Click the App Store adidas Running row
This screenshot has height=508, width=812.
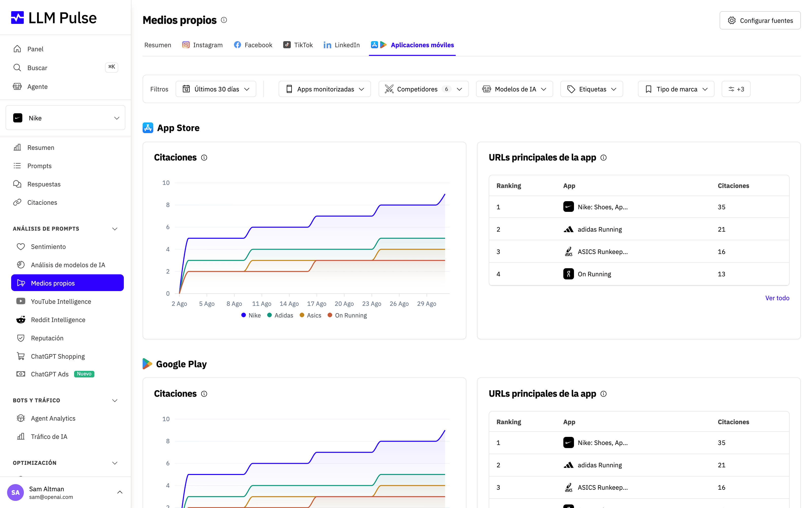click(x=639, y=229)
